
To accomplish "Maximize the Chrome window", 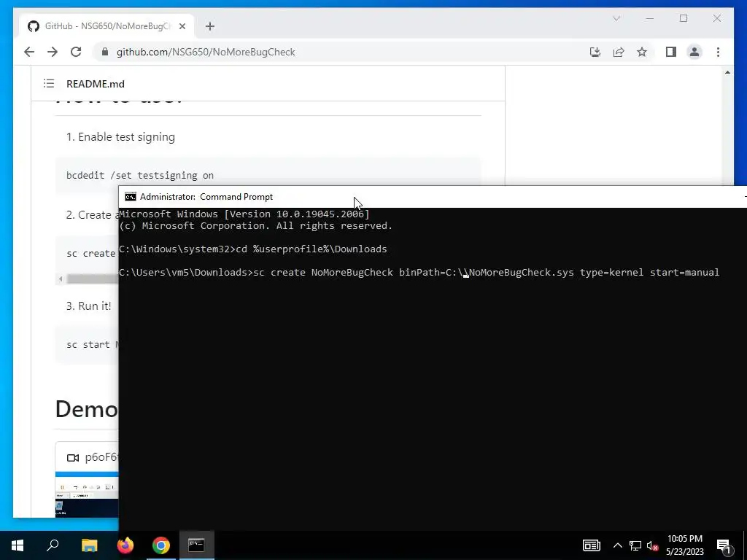I will [x=684, y=18].
